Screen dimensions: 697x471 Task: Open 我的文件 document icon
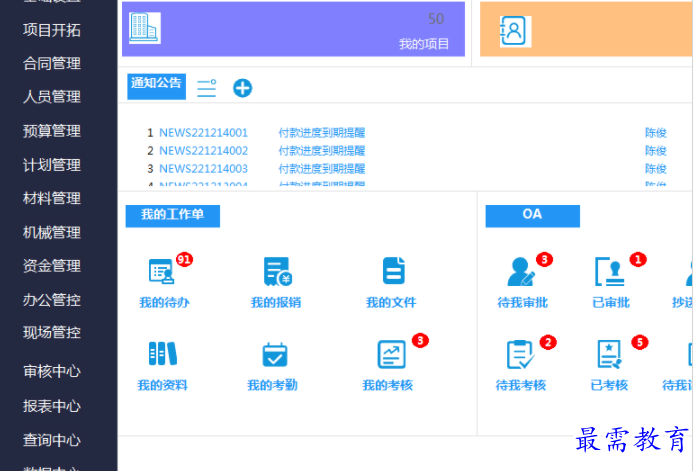394,270
